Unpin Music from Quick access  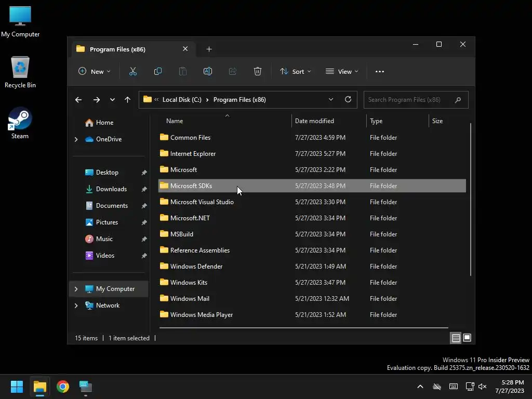pos(144,239)
